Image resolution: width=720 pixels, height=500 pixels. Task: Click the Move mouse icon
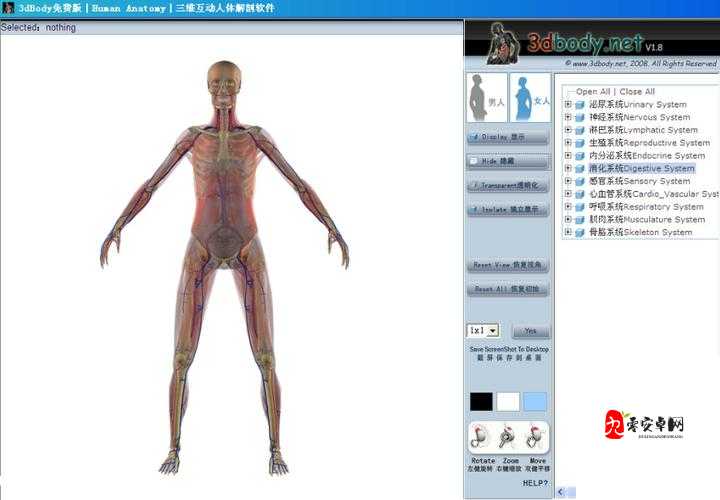tap(537, 437)
